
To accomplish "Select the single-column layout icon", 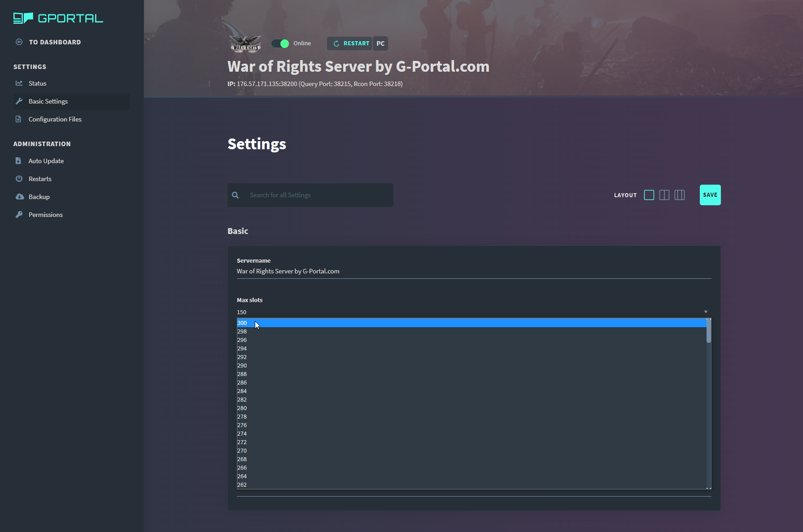I will [649, 195].
